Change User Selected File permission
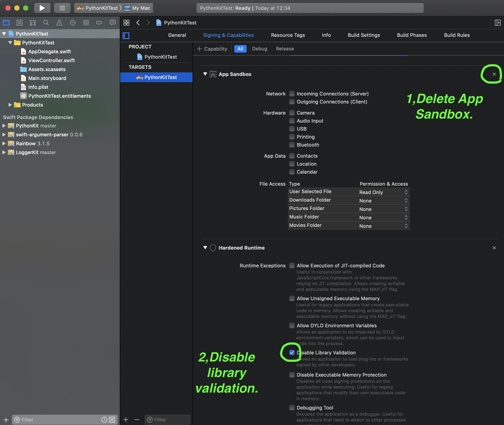 tap(384, 192)
